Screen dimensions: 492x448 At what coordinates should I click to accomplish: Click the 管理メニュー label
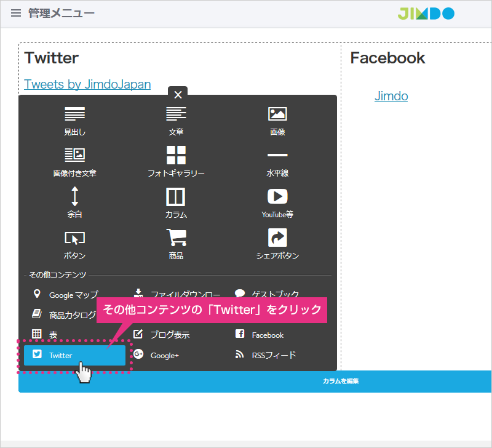coord(61,13)
